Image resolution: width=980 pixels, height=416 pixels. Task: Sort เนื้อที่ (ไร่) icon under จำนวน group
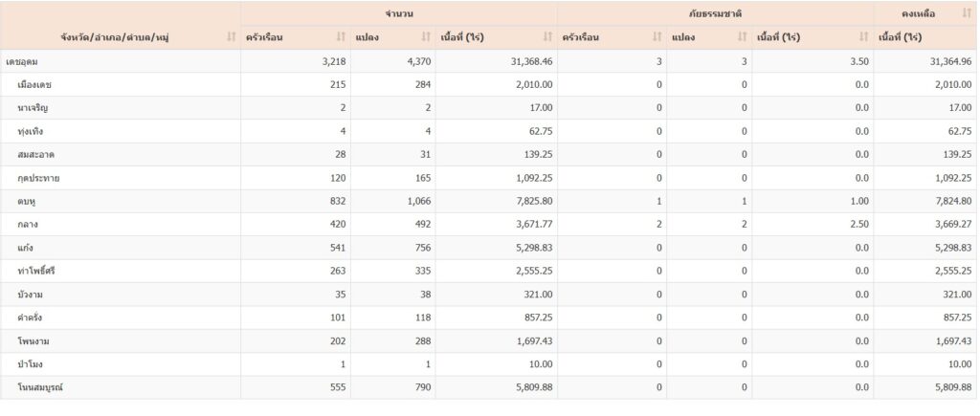pos(547,37)
